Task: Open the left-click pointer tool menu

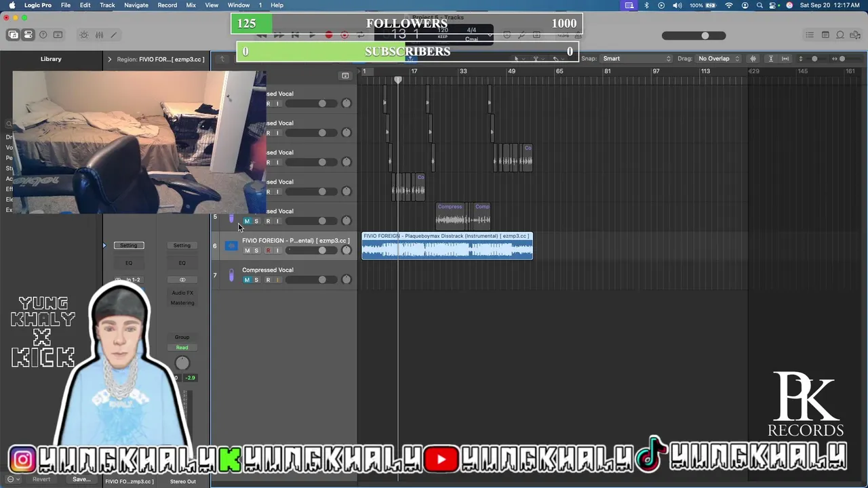Action: [518, 58]
